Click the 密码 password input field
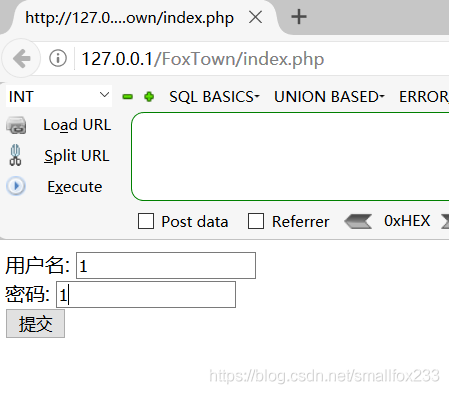 click(146, 295)
